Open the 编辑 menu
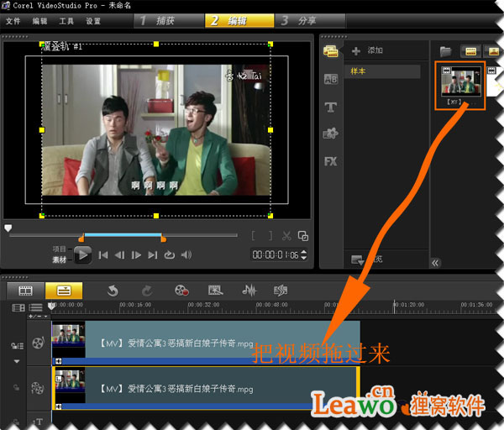 click(x=39, y=21)
